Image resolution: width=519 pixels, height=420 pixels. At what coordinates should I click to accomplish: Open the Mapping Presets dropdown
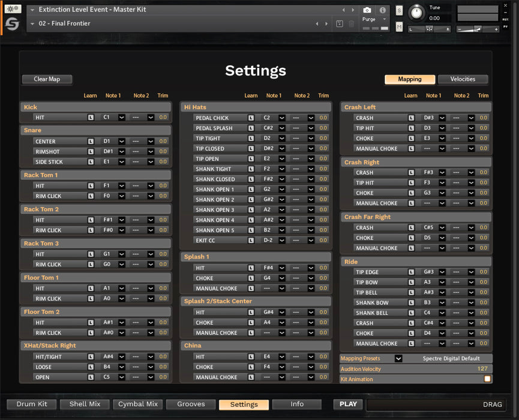click(x=398, y=359)
